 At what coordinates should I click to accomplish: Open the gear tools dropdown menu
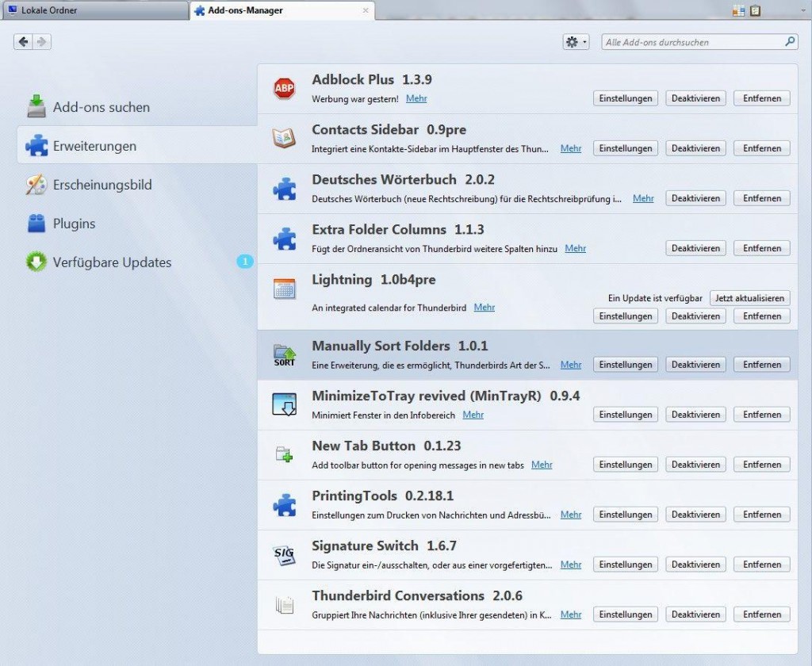pos(575,41)
